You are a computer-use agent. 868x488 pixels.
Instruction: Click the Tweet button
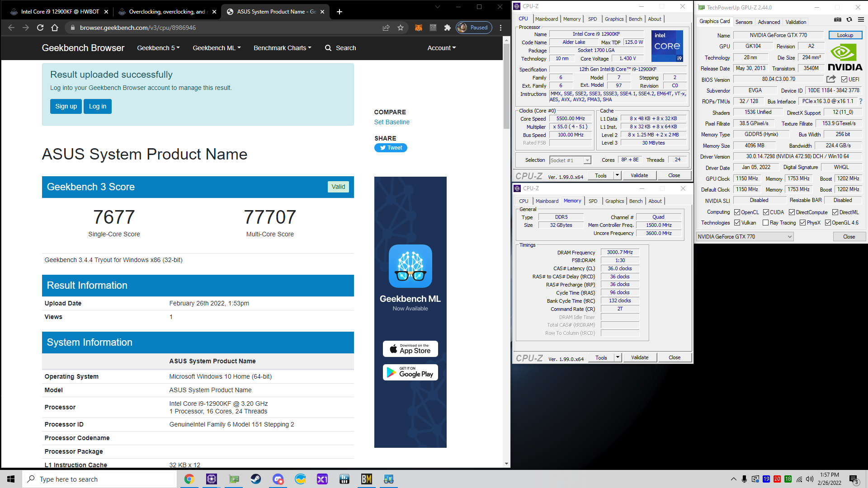391,148
